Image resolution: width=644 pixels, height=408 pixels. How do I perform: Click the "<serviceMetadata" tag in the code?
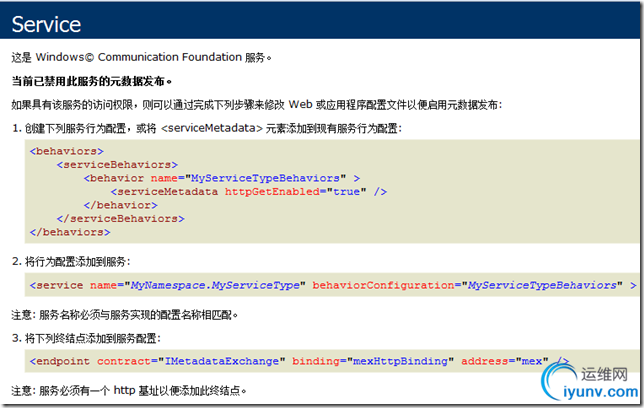click(164, 192)
